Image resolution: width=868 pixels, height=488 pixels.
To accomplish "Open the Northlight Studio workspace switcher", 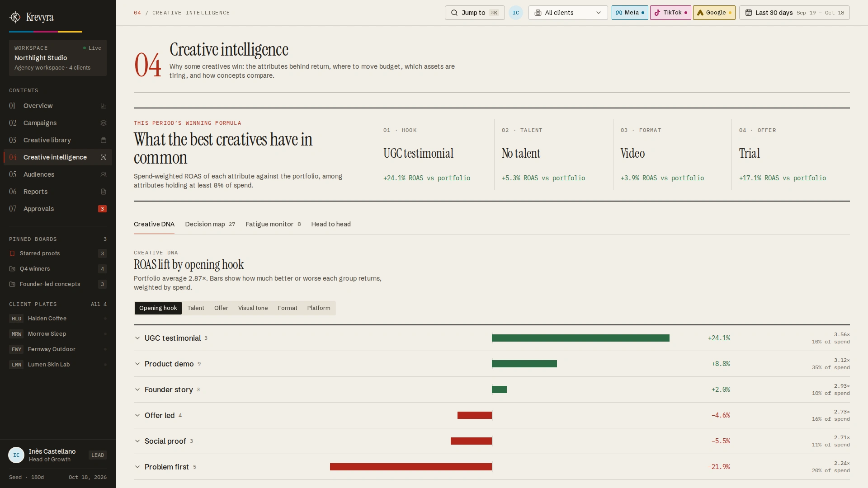I will (x=58, y=58).
